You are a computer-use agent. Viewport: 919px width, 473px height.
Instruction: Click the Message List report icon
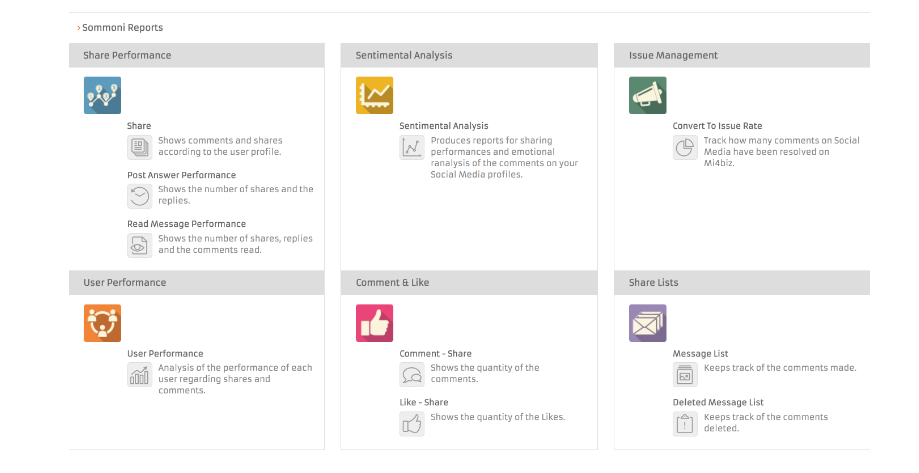(685, 375)
